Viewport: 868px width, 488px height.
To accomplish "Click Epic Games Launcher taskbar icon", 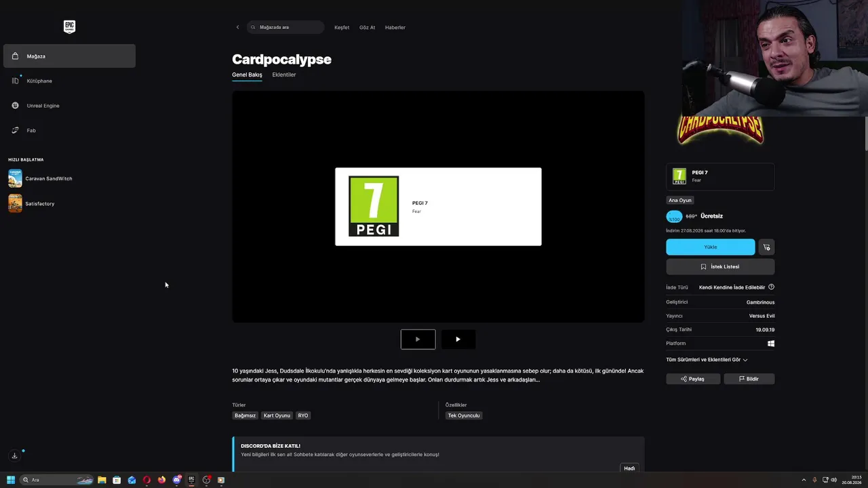I will (191, 480).
